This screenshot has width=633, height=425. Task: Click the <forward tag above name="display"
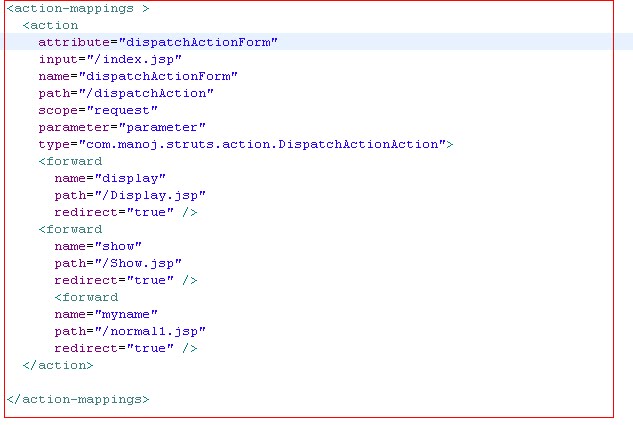tap(70, 161)
